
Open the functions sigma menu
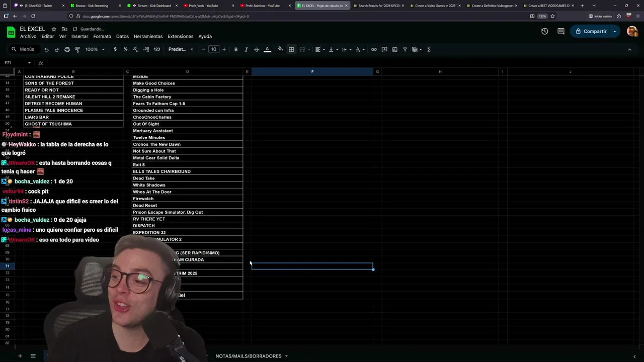coord(429,49)
